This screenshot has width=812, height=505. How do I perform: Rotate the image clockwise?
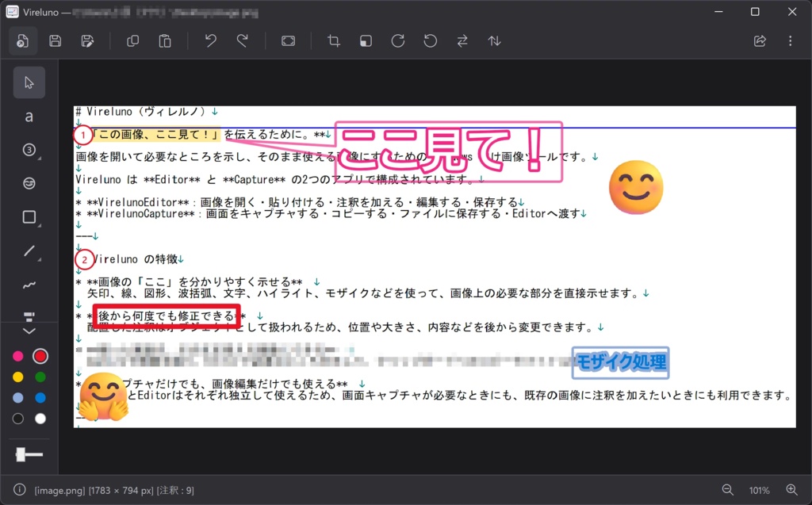point(398,41)
